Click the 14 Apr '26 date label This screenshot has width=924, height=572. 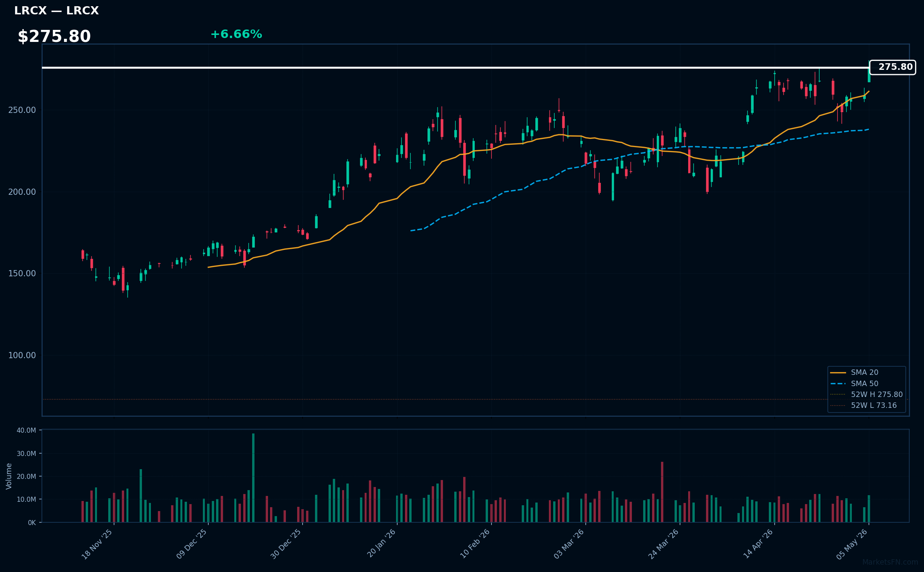pyautogui.click(x=758, y=544)
